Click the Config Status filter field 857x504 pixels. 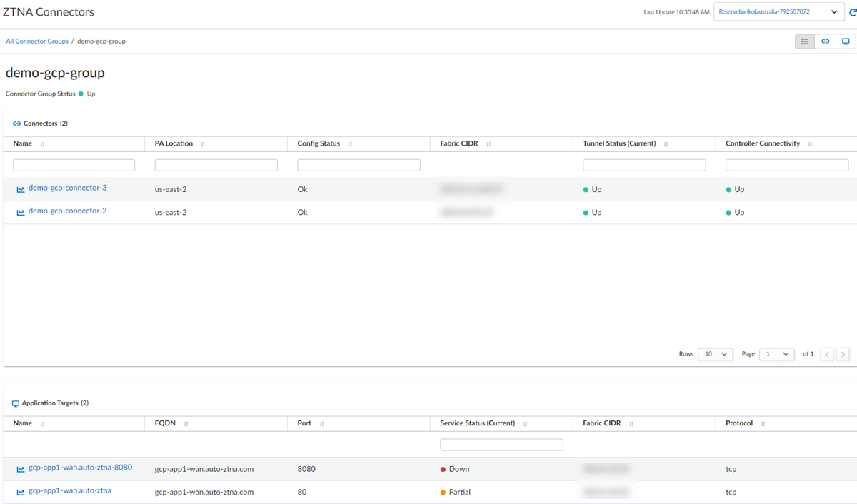point(359,165)
